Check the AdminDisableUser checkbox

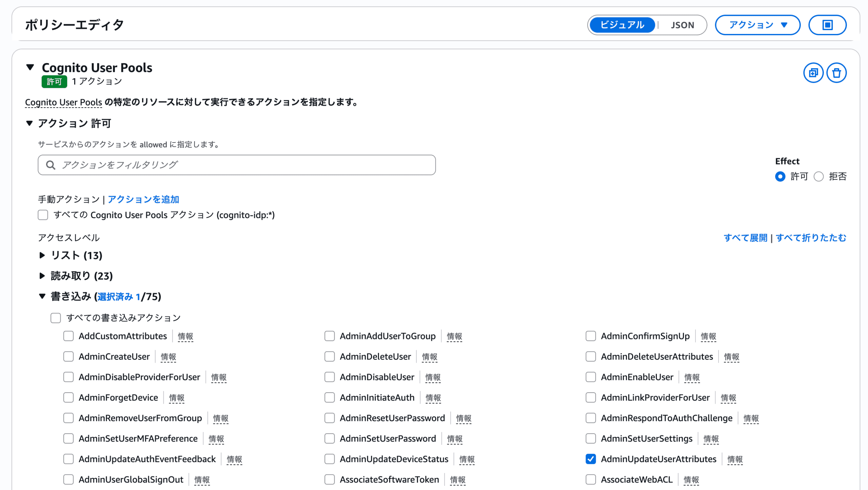[x=330, y=377]
